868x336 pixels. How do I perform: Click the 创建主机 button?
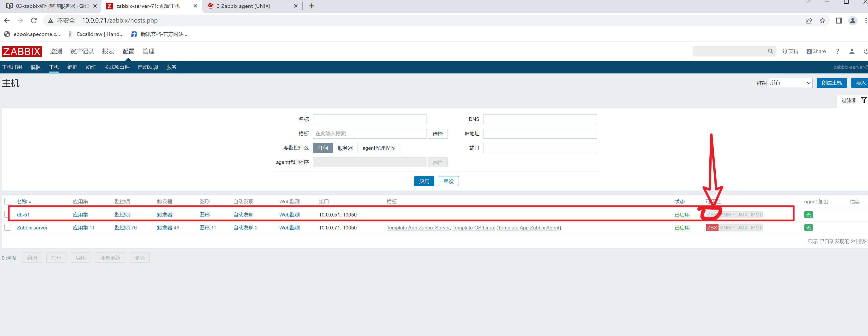[831, 83]
